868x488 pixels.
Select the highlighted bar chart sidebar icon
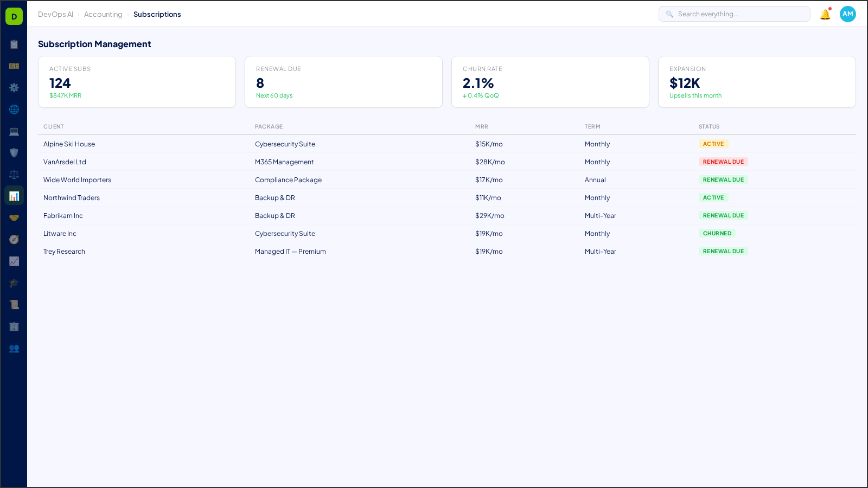pyautogui.click(x=14, y=195)
